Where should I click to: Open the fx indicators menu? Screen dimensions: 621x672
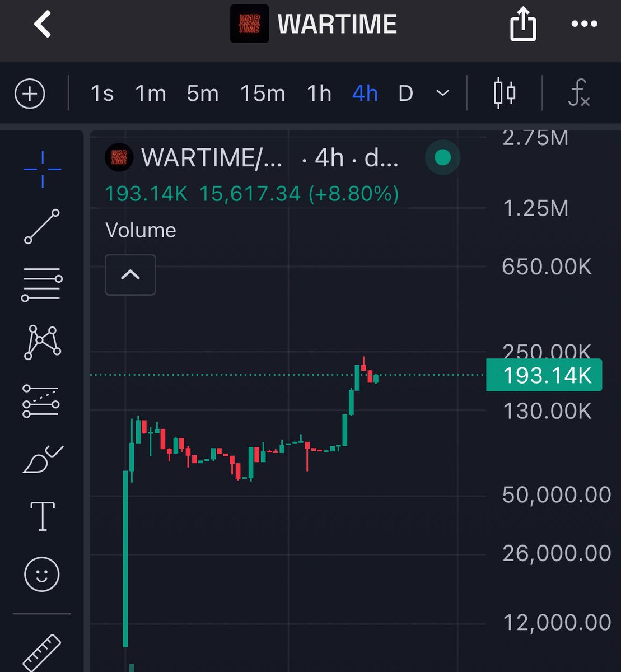(578, 94)
